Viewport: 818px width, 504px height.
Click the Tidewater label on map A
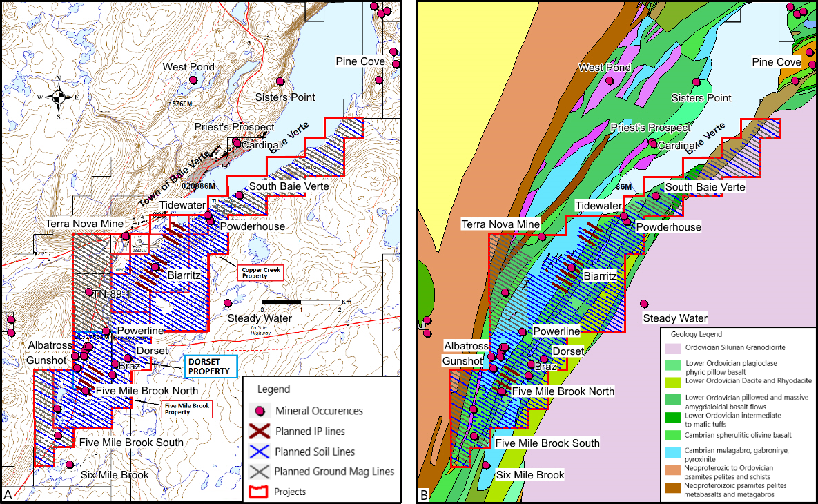click(x=182, y=205)
